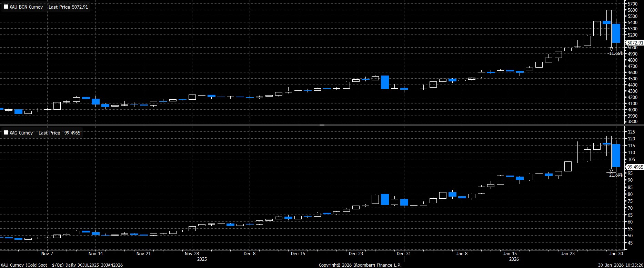644x268 pixels.
Task: Click the large blue Jan 30 silver candle
Action: pos(616,155)
